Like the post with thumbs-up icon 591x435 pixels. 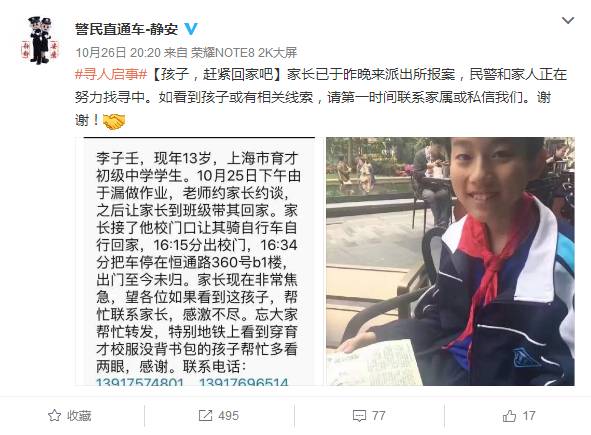(509, 416)
